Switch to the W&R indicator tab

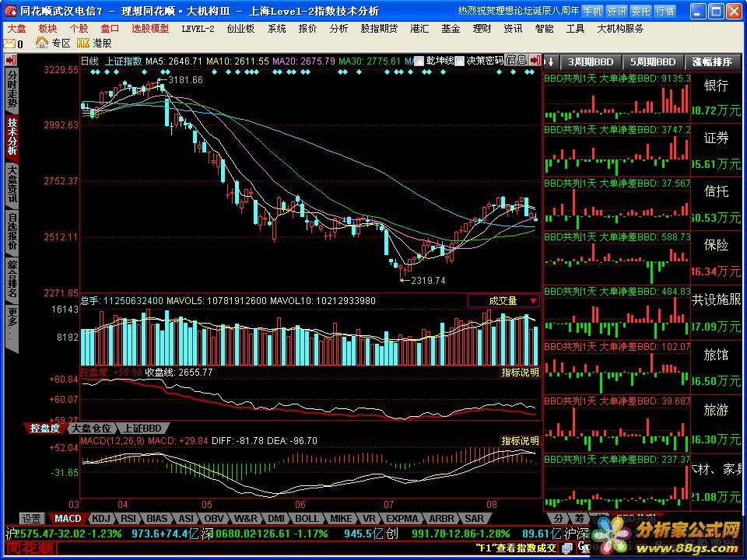[246, 519]
